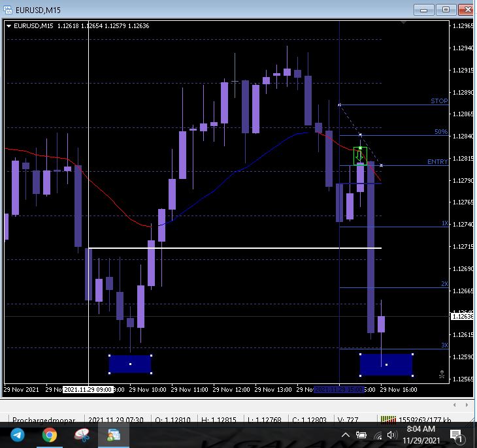The width and height of the screenshot is (477, 448).
Task: Click the V: 727 volume status field
Action: [x=348, y=420]
